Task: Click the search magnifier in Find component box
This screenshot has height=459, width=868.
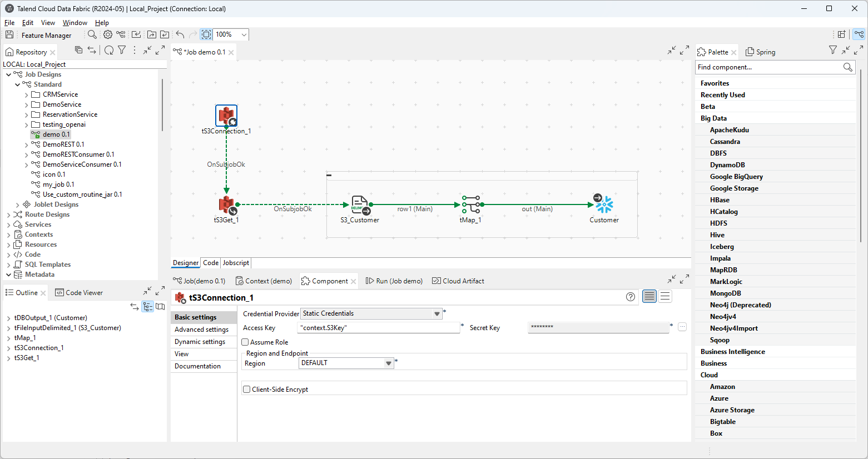Action: coord(847,67)
